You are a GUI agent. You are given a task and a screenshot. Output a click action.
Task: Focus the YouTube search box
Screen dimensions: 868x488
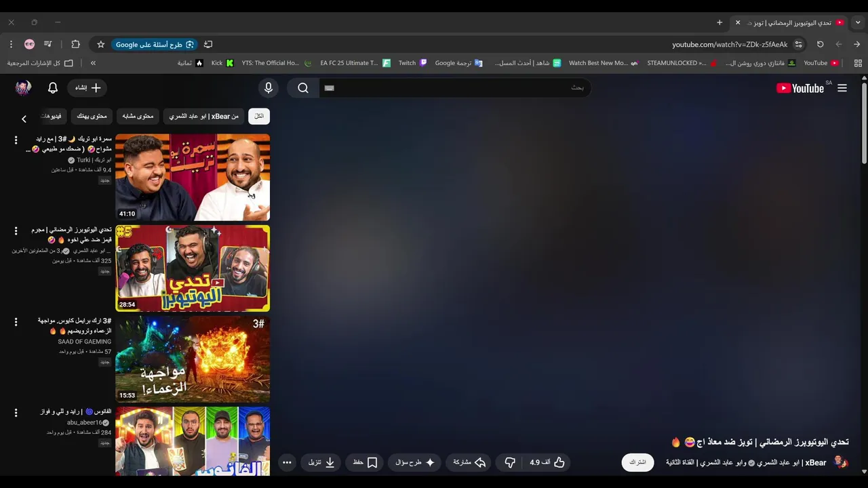[x=454, y=88]
